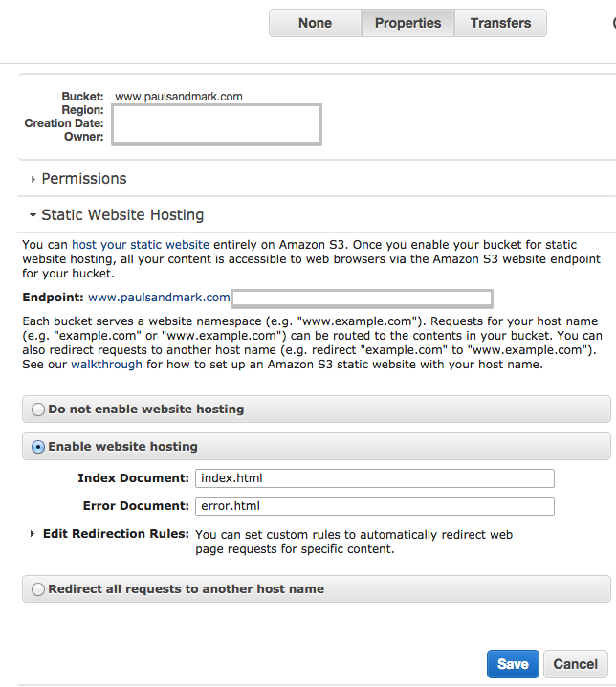616x687 pixels.
Task: Switch to the None tab
Action: click(315, 23)
